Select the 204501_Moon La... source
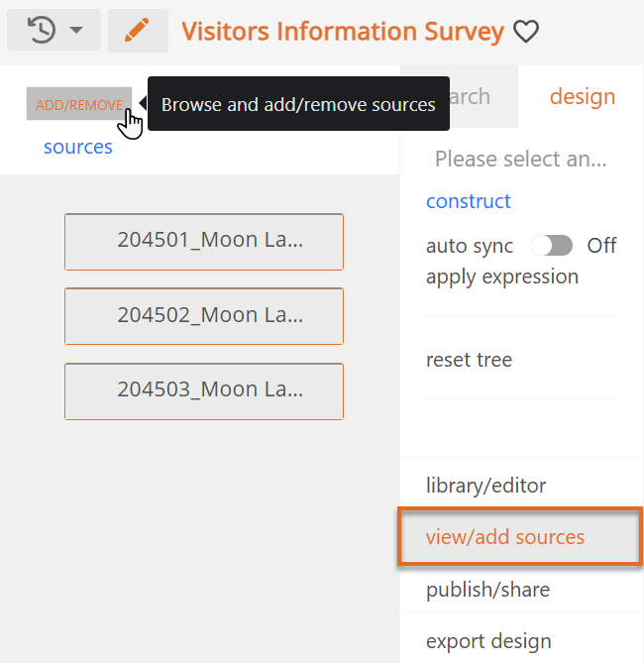Image resolution: width=644 pixels, height=663 pixels. [204, 242]
